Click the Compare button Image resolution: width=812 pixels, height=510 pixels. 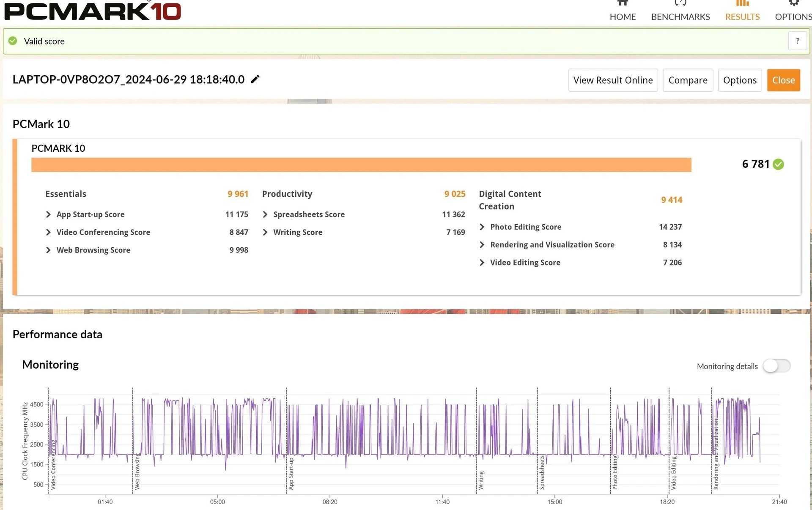point(687,80)
